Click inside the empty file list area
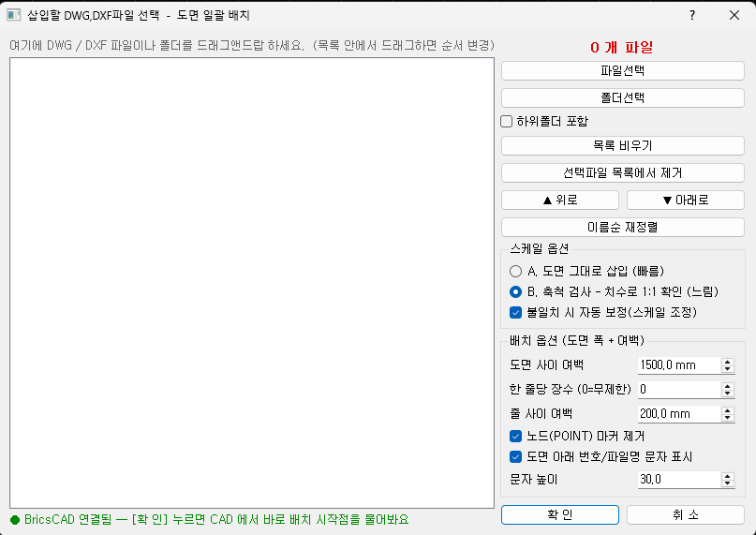This screenshot has height=535, width=756. point(252,283)
